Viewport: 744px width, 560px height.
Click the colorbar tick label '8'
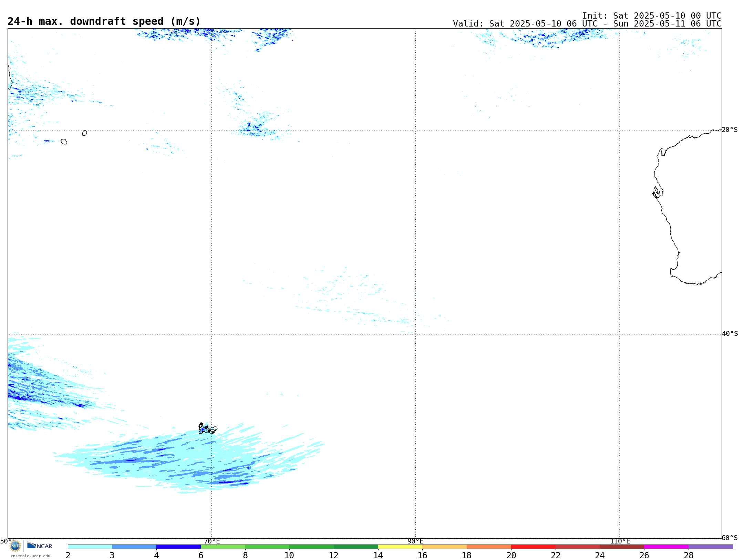(245, 556)
